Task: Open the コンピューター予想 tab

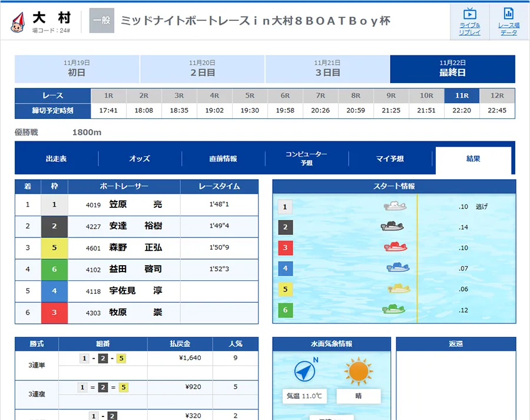Action: tap(306, 158)
